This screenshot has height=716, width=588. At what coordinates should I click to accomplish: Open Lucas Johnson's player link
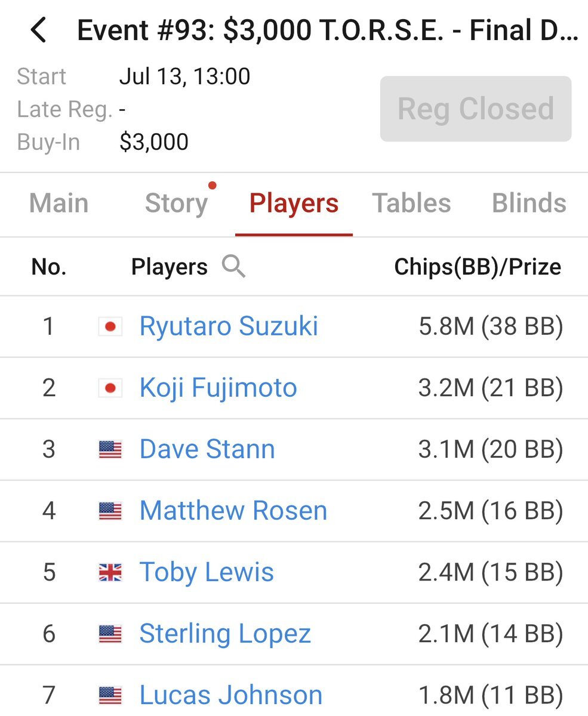tap(230, 696)
